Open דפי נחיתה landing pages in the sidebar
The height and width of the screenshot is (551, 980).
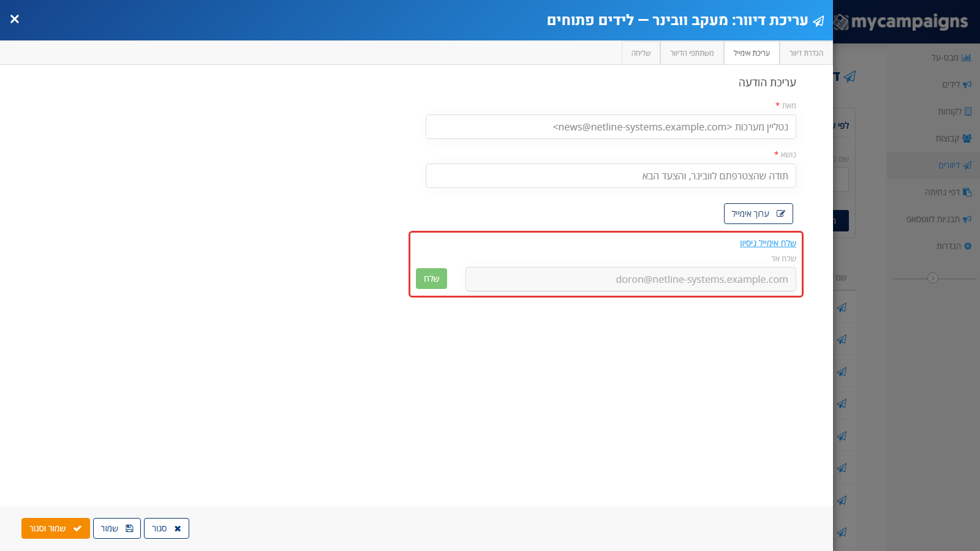pyautogui.click(x=948, y=192)
